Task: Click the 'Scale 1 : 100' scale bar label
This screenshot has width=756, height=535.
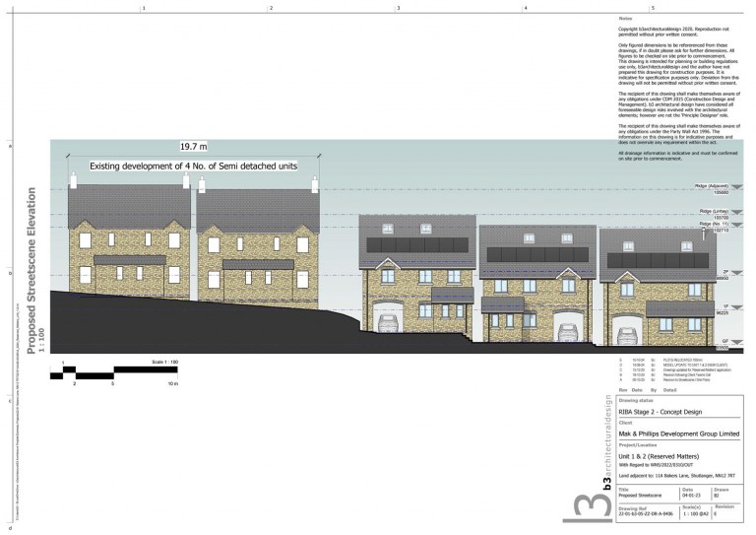Action: click(x=165, y=363)
